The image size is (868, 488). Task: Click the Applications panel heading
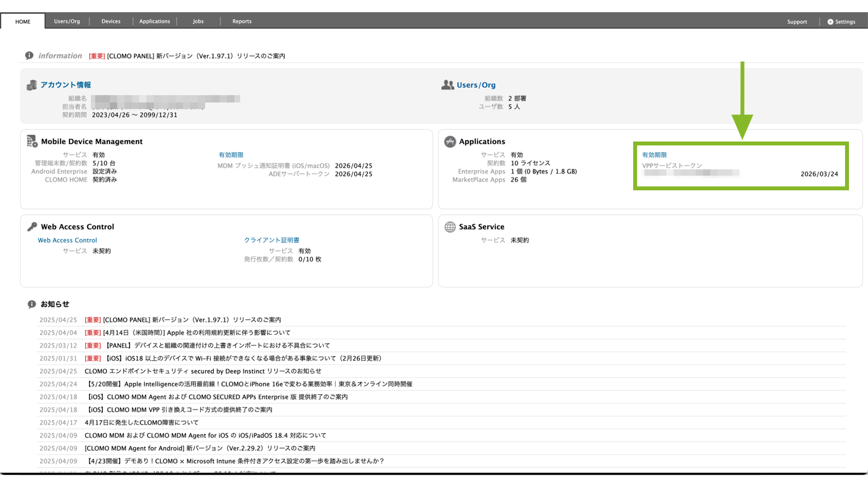482,142
